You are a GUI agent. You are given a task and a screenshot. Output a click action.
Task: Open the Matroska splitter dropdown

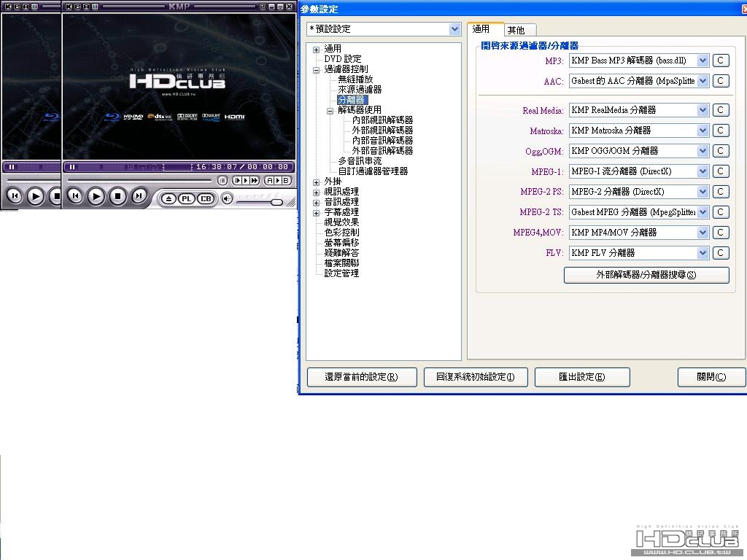[x=703, y=131]
